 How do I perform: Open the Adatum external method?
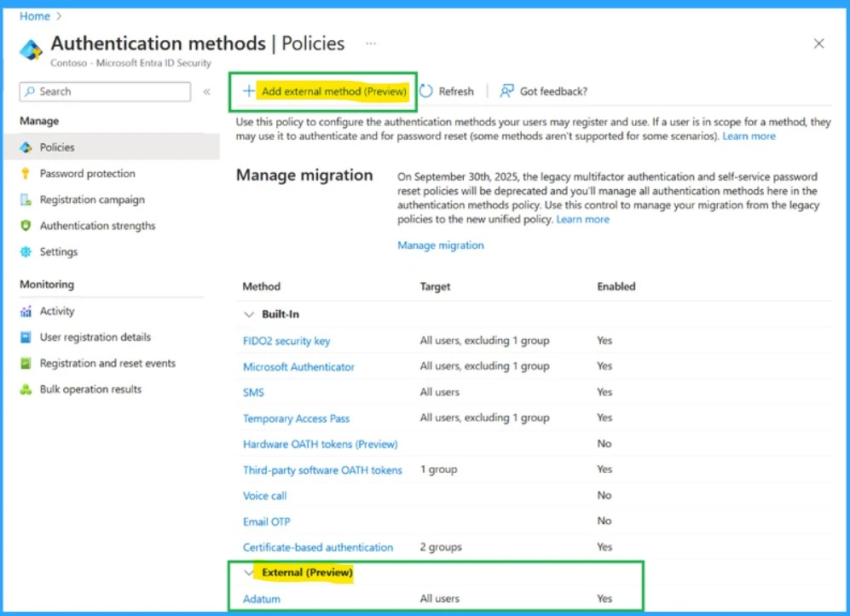point(261,599)
